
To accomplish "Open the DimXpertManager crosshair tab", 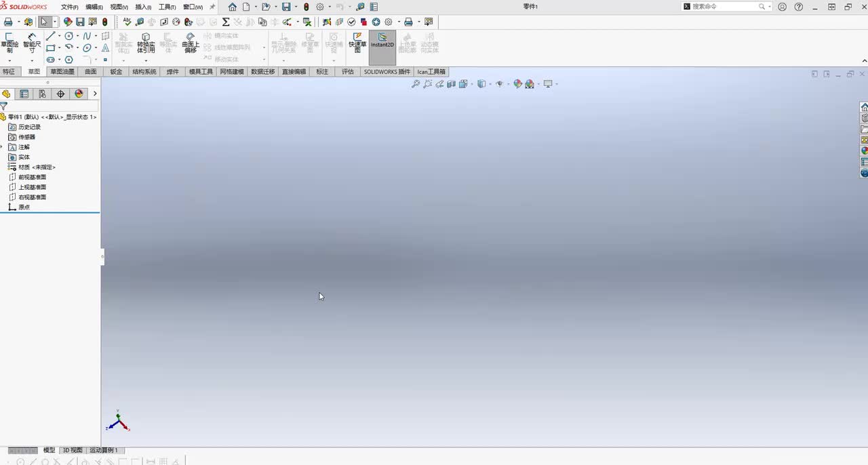I will tap(60, 94).
